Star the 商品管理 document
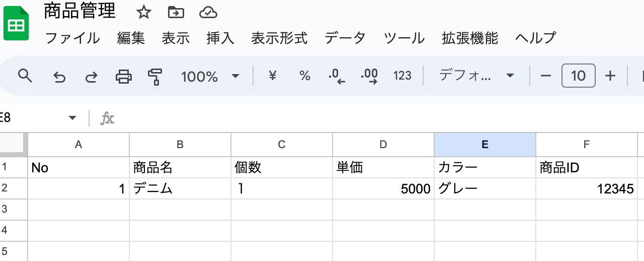Image resolution: width=644 pixels, height=261 pixels. pos(144,13)
